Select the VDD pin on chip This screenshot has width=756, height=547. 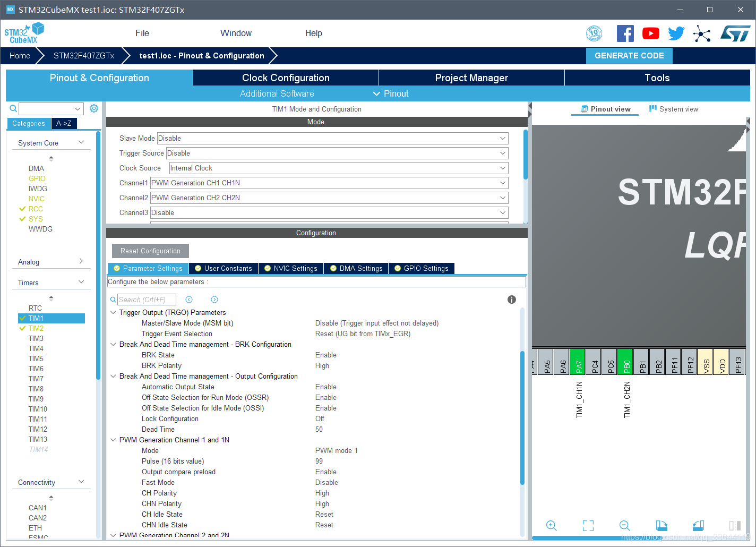tap(721, 362)
